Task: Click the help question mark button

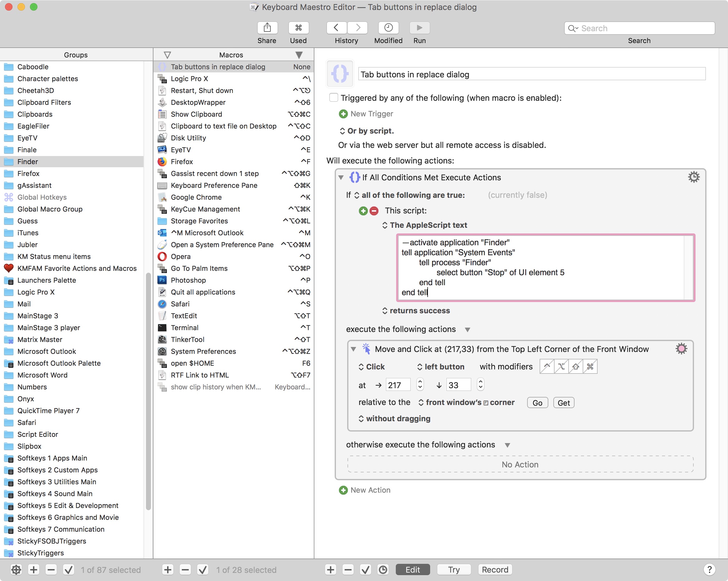Action: pos(709,570)
